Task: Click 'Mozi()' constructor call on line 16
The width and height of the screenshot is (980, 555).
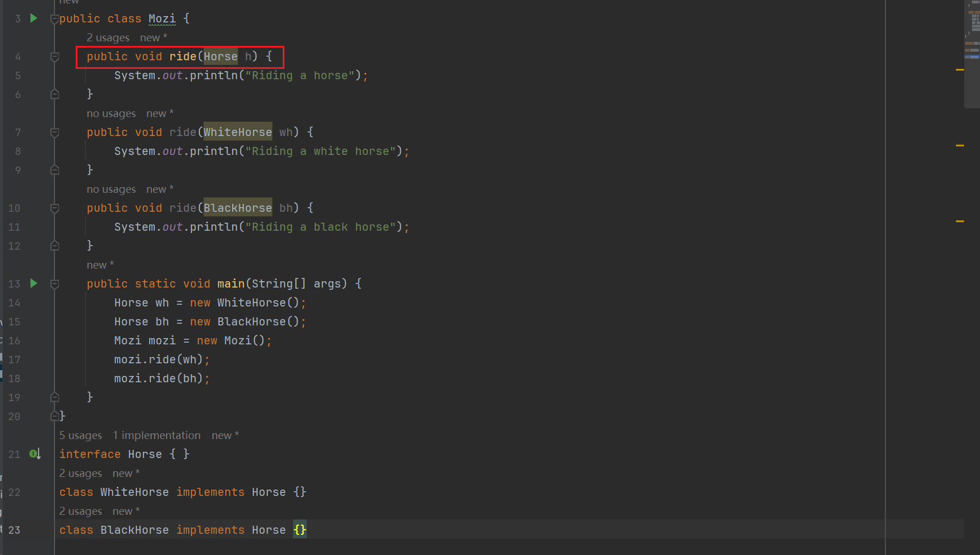Action: (245, 341)
